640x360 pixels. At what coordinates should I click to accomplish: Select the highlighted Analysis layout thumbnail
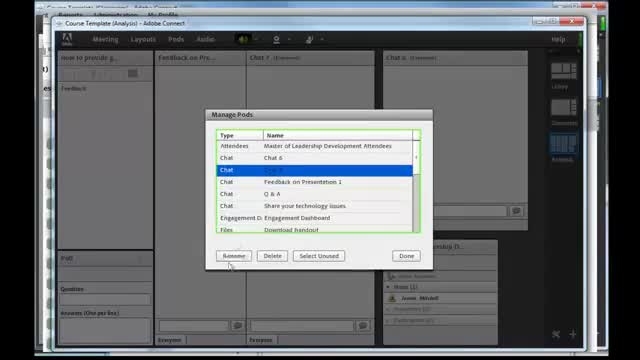pos(564,144)
